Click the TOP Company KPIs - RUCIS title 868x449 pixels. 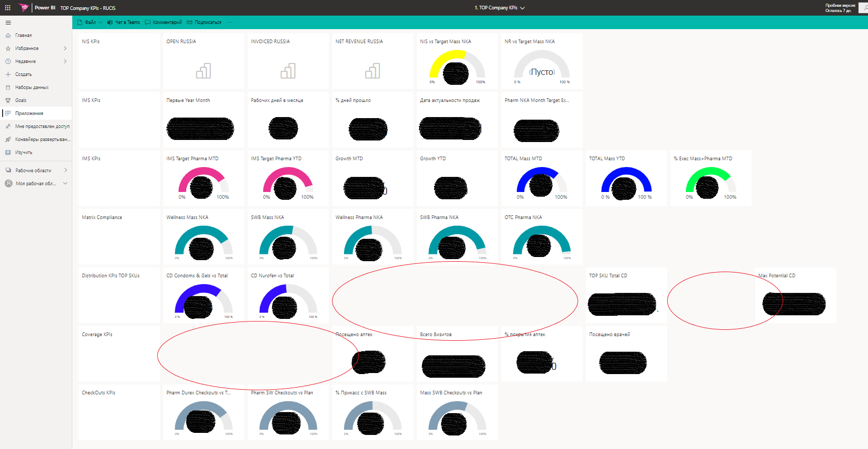click(88, 8)
